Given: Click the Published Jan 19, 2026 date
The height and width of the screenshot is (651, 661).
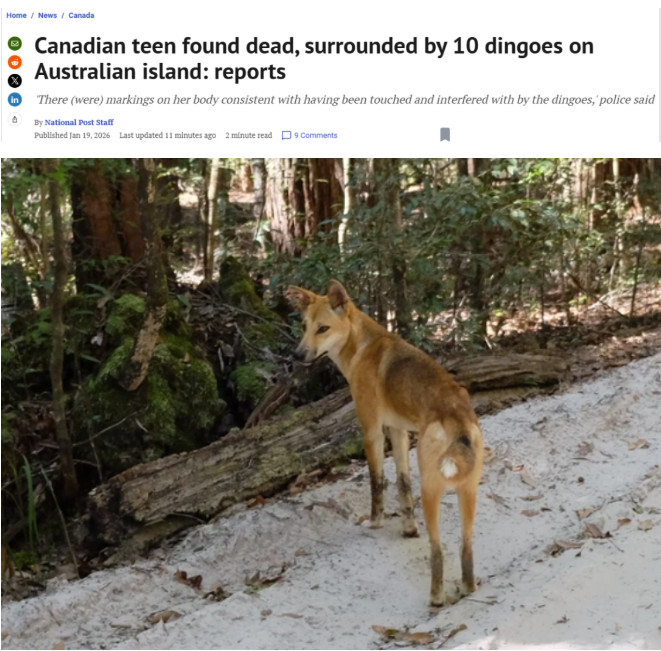Looking at the screenshot, I should click(72, 135).
